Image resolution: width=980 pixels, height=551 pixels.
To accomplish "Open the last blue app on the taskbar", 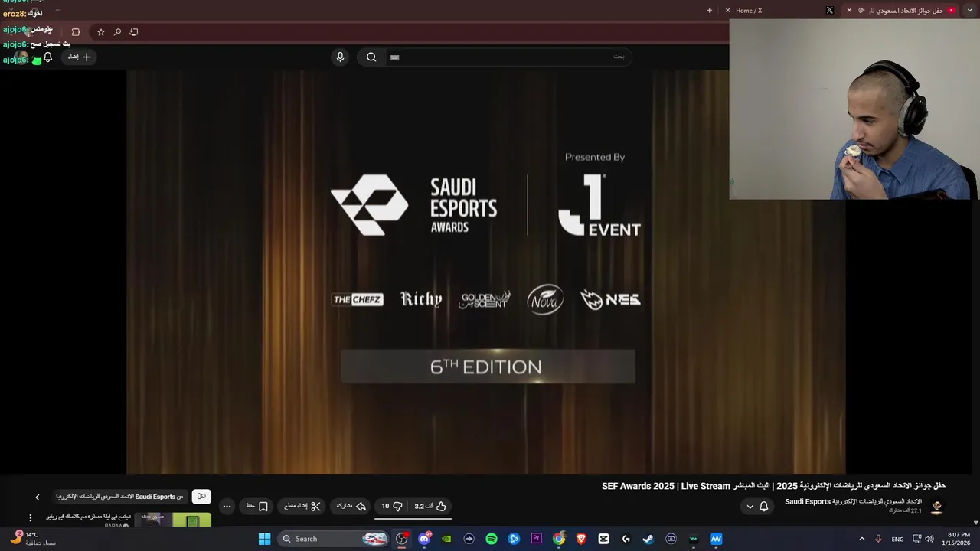I will (716, 539).
